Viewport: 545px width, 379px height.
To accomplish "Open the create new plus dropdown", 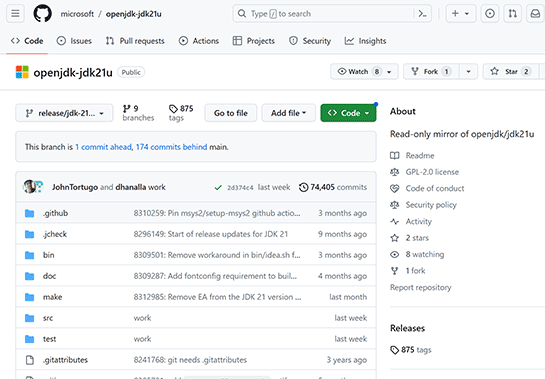I will tap(460, 14).
